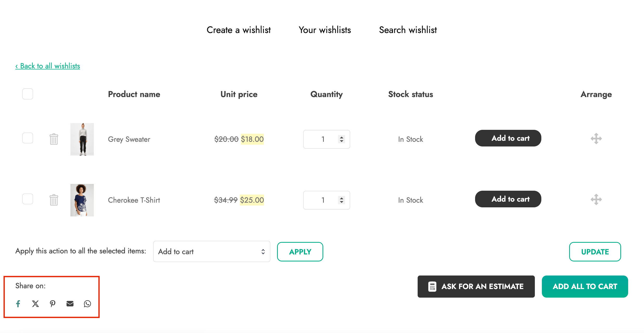Open the Grey Sweater product thumbnail
The height and width of the screenshot is (333, 644).
(82, 139)
